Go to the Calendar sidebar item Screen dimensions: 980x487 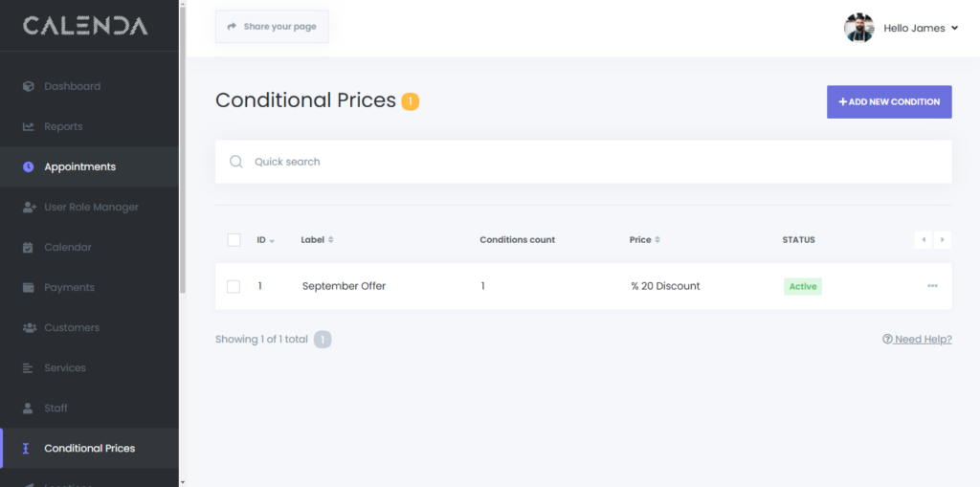pos(67,247)
